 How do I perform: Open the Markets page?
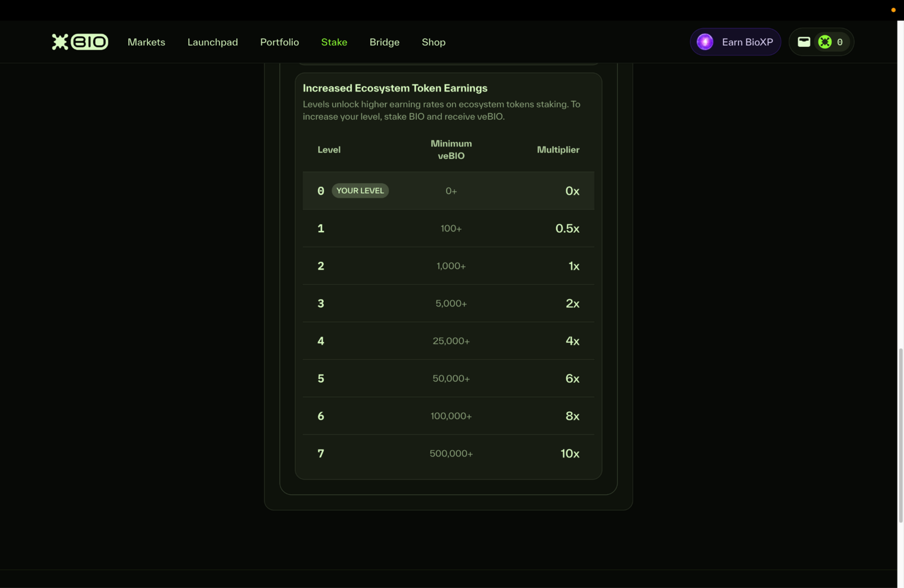tap(146, 42)
